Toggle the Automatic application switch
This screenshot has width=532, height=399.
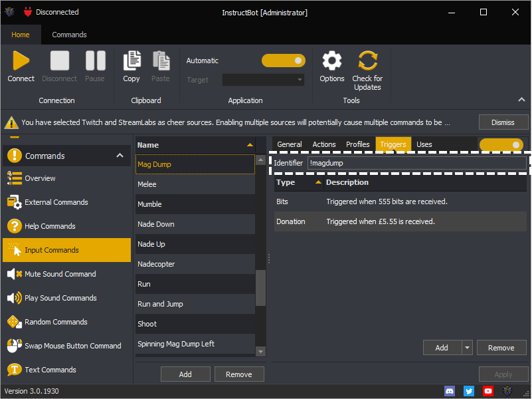tap(284, 61)
